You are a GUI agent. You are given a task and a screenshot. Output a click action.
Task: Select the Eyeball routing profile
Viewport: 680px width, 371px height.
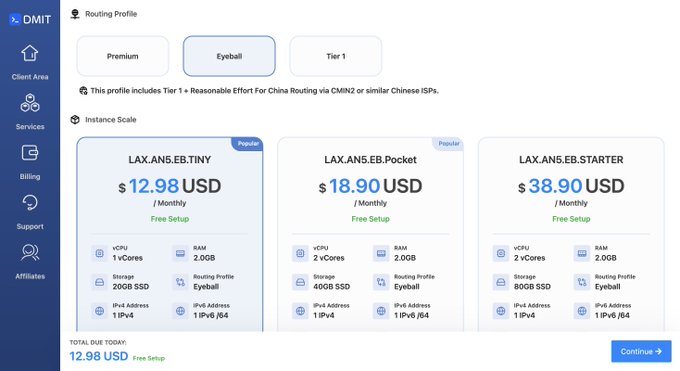(229, 56)
